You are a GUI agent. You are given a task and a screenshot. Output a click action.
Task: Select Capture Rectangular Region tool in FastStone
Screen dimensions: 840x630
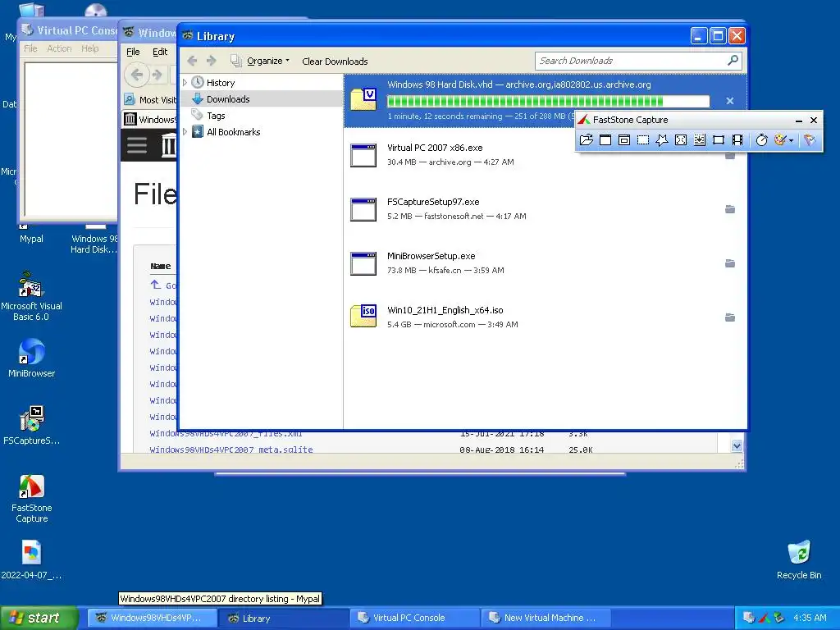643,139
